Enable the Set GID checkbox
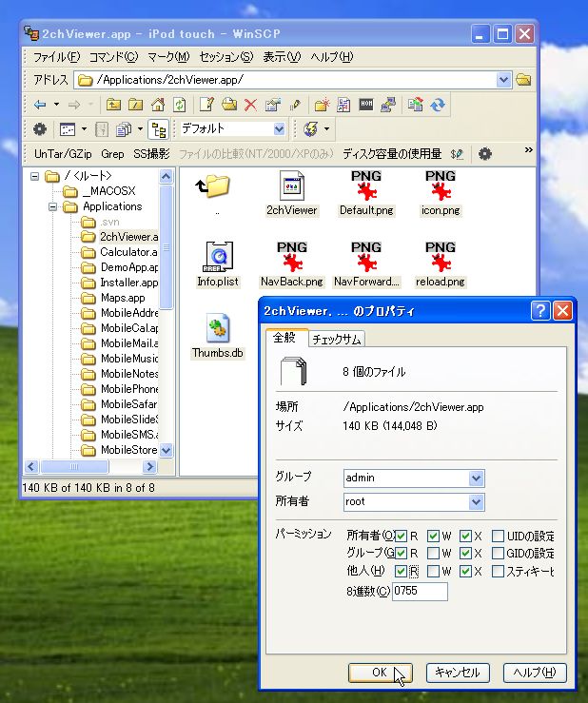 click(x=498, y=554)
